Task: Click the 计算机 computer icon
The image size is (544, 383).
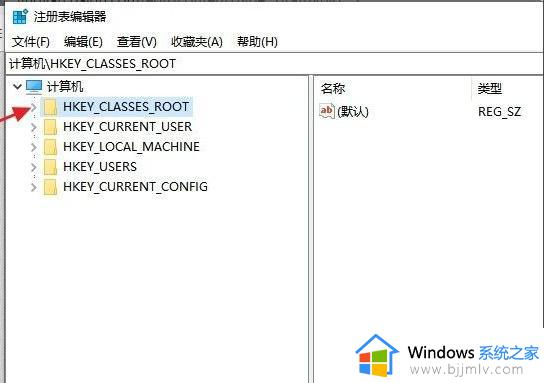Action: click(34, 87)
